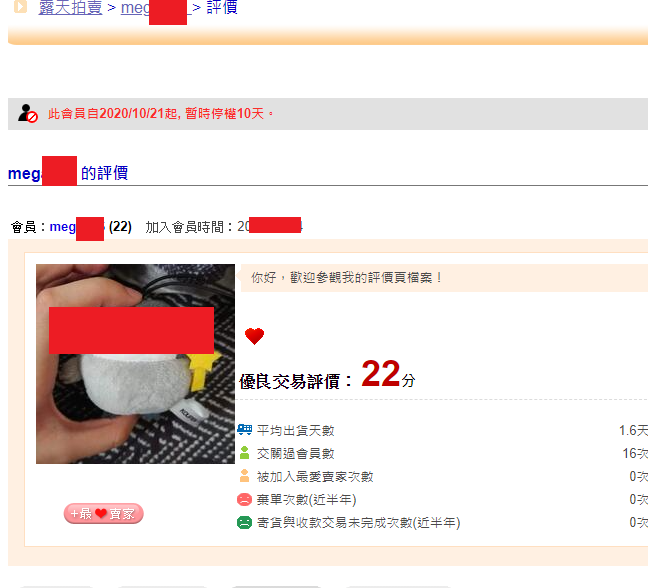
Task: Click the green face 交易未完成 icon
Action: (244, 522)
